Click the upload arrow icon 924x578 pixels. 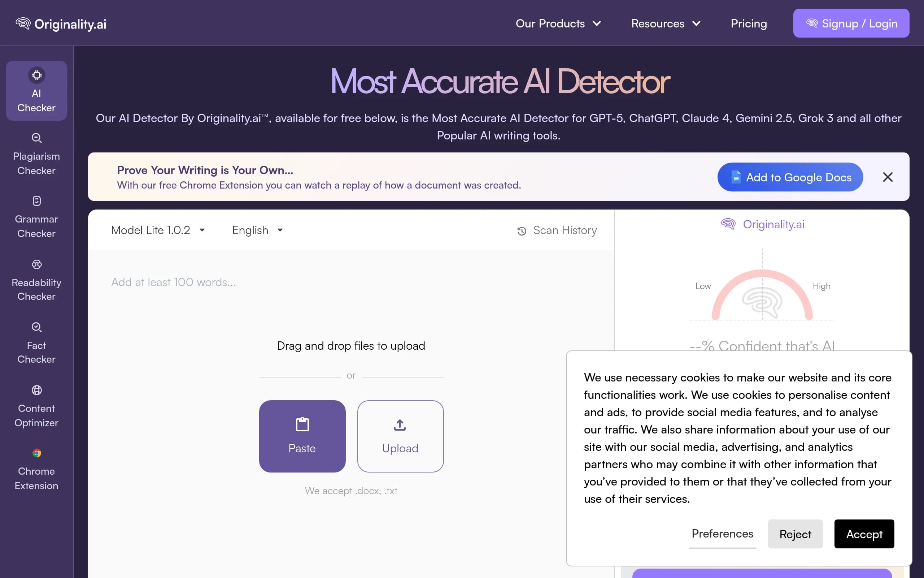tap(400, 425)
